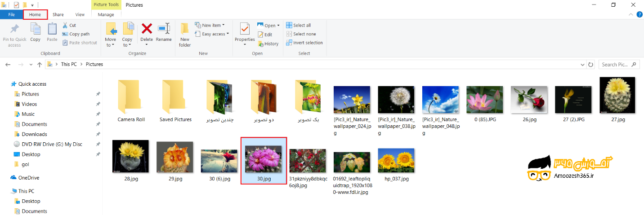Select the 27.jpg cactus picture

click(x=618, y=99)
